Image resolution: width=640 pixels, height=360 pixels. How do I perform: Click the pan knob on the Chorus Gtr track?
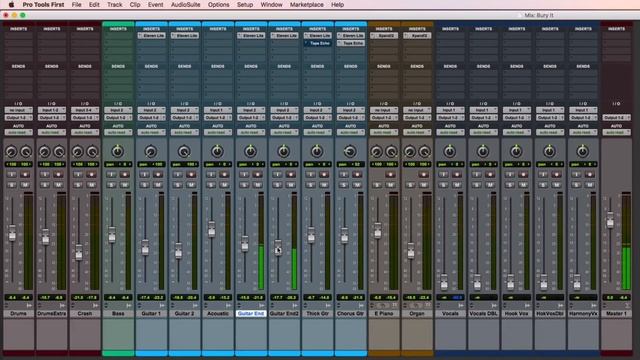[350, 151]
